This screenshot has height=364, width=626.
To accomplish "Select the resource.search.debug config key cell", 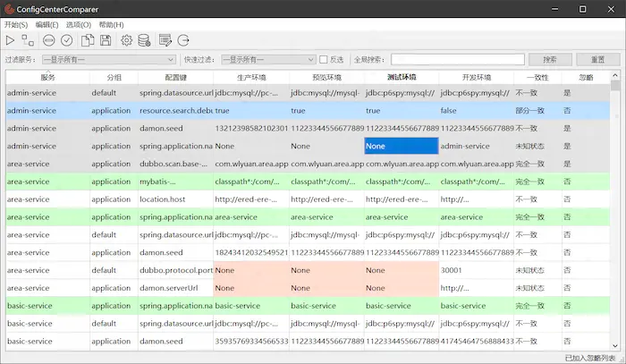I will (x=175, y=111).
